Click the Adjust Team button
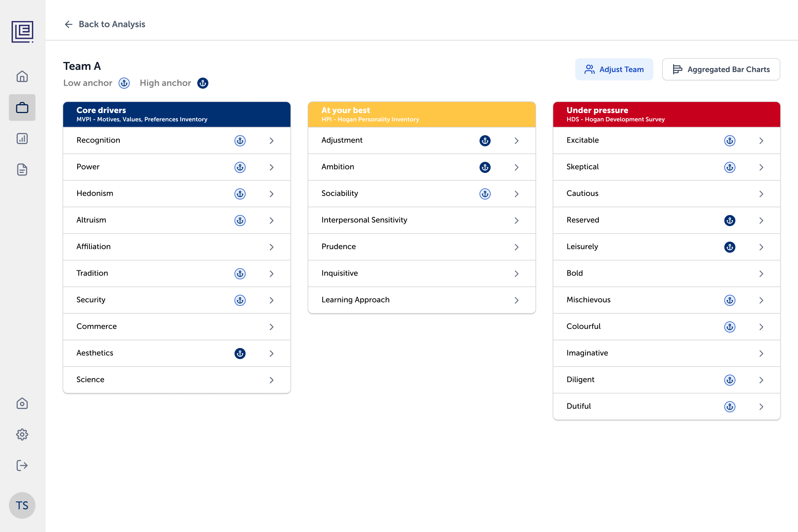 pos(614,69)
